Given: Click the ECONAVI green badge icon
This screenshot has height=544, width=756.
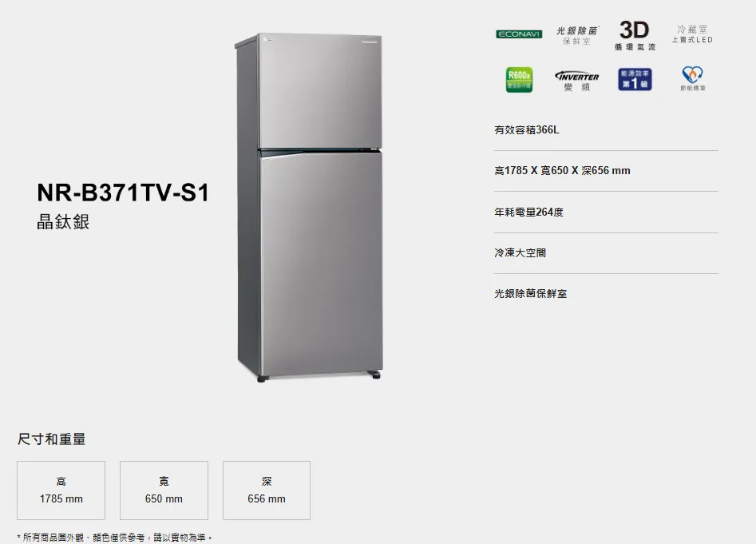Looking at the screenshot, I should tap(519, 34).
